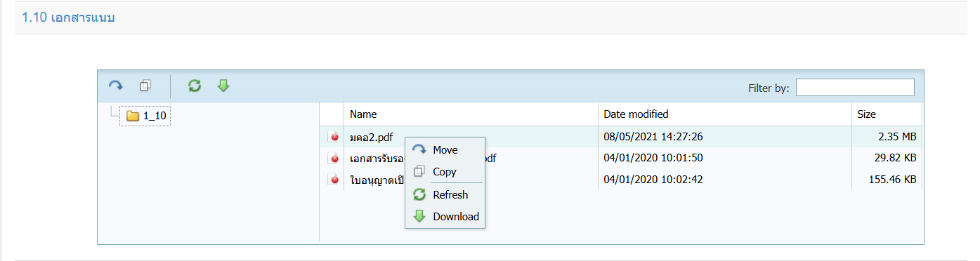The image size is (980, 261).
Task: Choose Move from the context menu
Action: pyautogui.click(x=445, y=149)
